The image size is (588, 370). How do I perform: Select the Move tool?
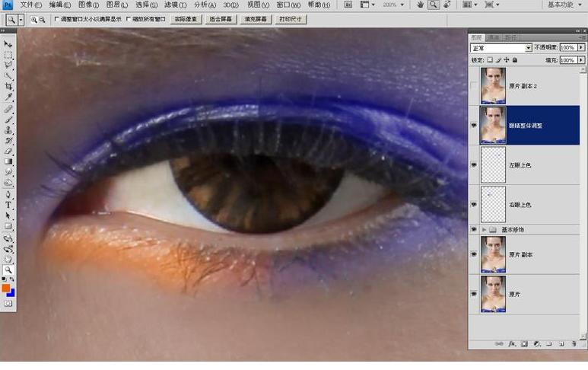pos(8,44)
